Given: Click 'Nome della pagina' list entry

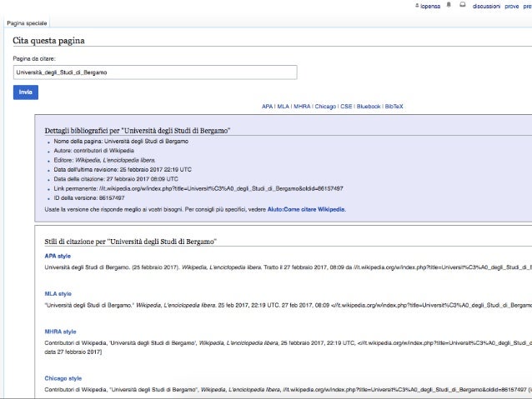Looking at the screenshot, I should pyautogui.click(x=121, y=142).
